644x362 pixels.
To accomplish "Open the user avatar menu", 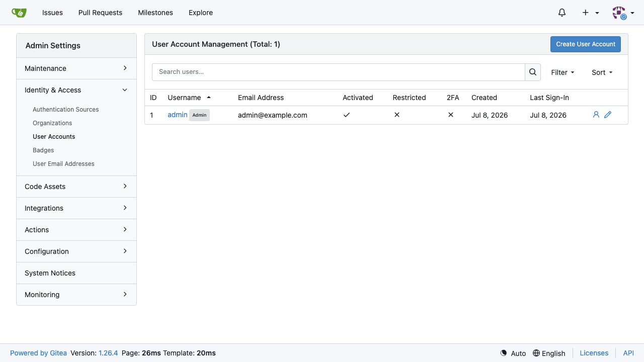I will pyautogui.click(x=623, y=13).
